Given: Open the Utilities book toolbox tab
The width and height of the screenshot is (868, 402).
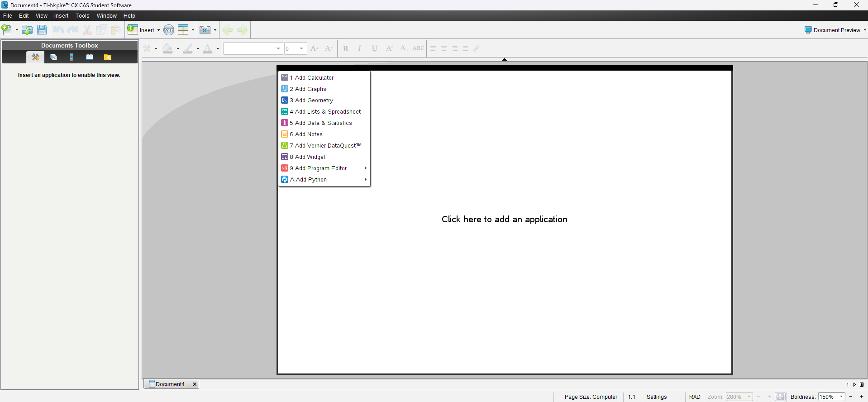Looking at the screenshot, I should coord(90,57).
